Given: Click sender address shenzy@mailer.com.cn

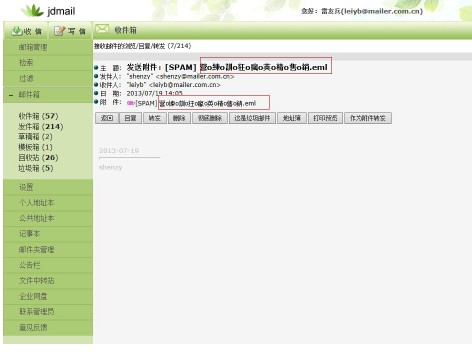Looking at the screenshot, I should [x=195, y=76].
